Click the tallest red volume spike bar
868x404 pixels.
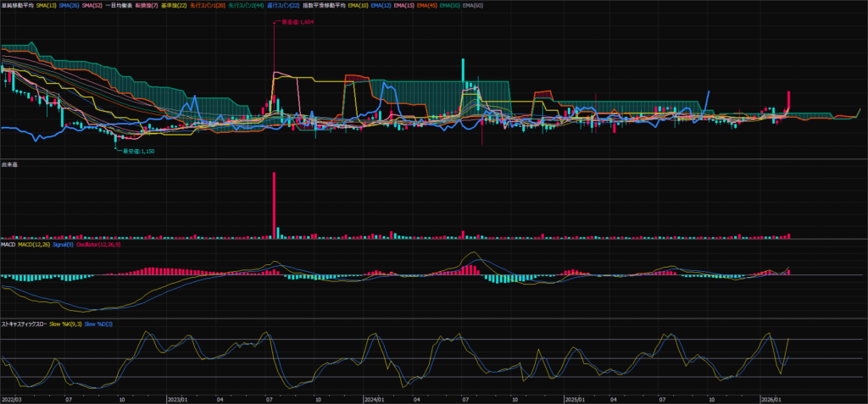click(274, 203)
